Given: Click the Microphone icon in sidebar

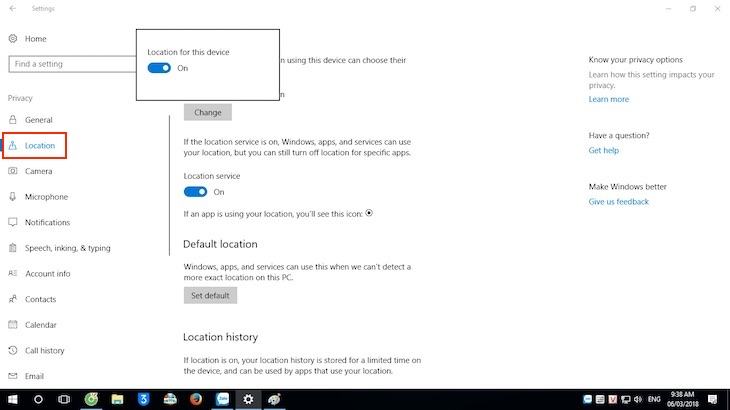Looking at the screenshot, I should pos(13,197).
